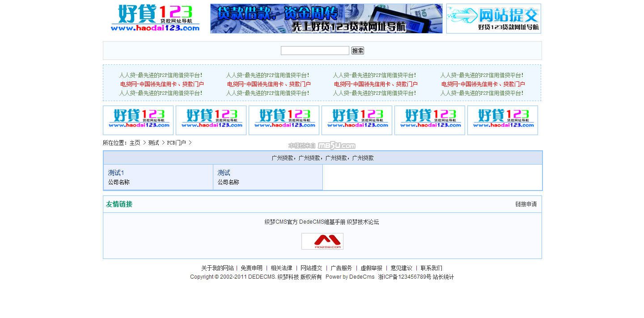The image size is (644, 318).
Task: Click the 贷款借款 资金周转 banner ad
Action: (326, 19)
